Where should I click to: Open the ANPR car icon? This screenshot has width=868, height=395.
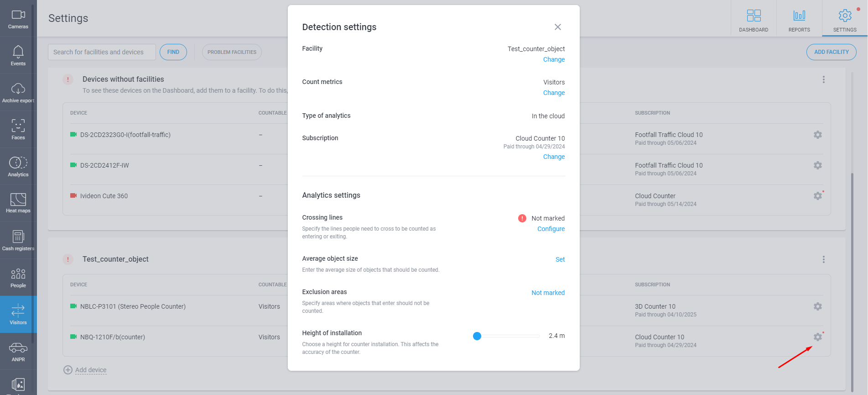coord(18,352)
